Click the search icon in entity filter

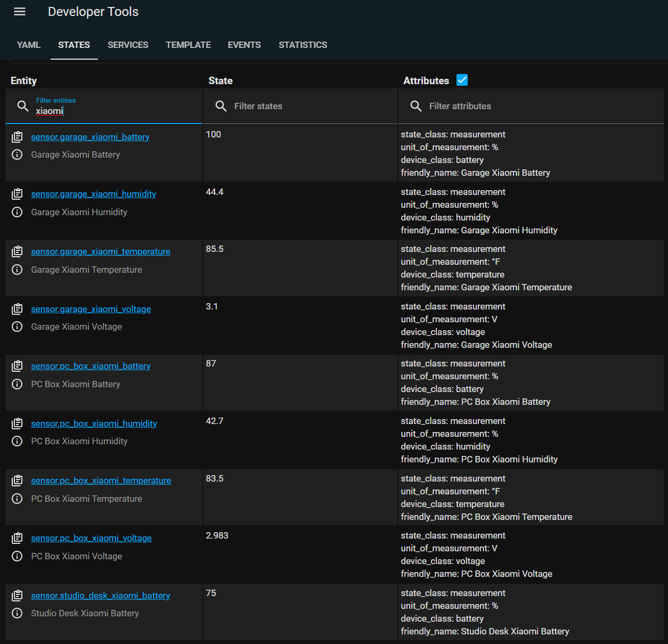(x=22, y=106)
